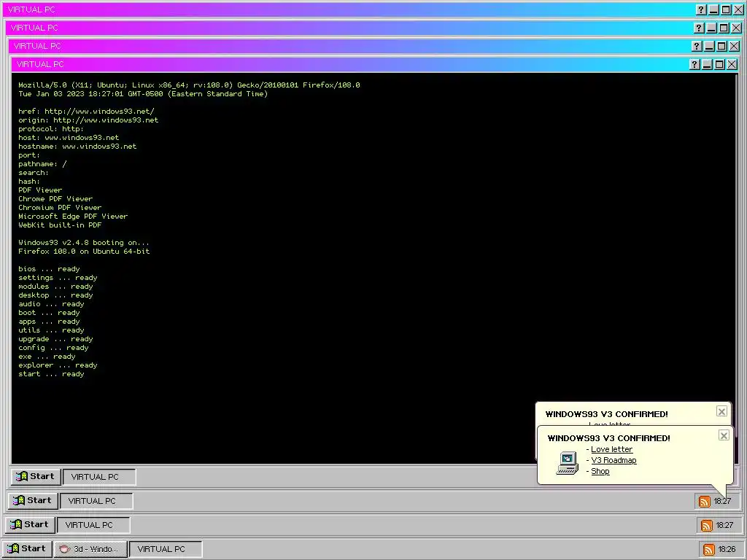Click 'Firefox 108.0 on Ubuntu 64-bit' line
747x560 pixels.
tap(84, 252)
